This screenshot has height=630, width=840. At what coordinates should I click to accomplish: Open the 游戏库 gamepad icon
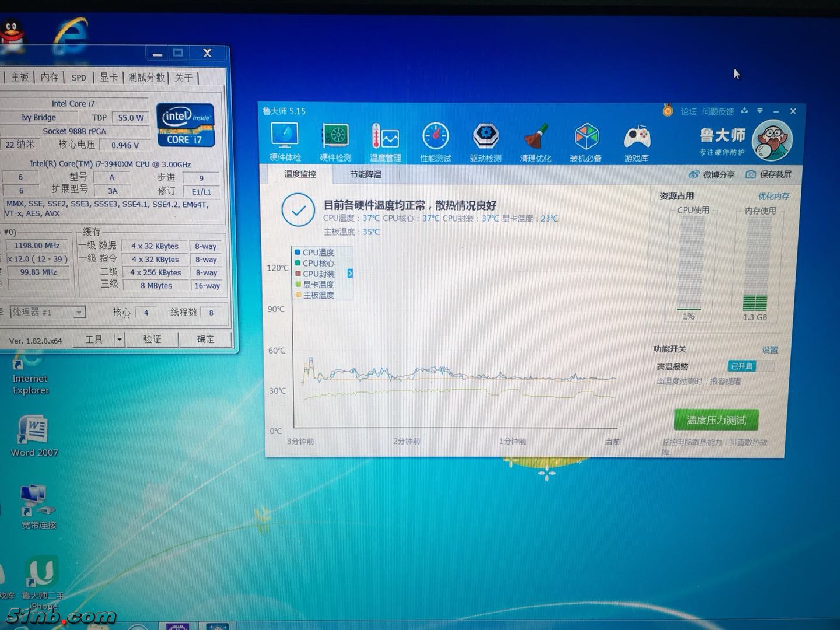tap(636, 142)
